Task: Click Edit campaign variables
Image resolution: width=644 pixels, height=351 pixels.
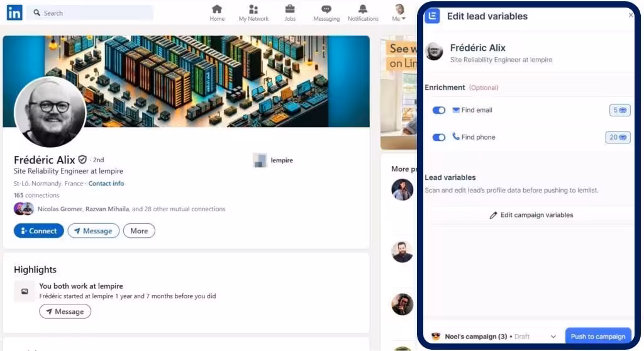Action: click(x=531, y=215)
